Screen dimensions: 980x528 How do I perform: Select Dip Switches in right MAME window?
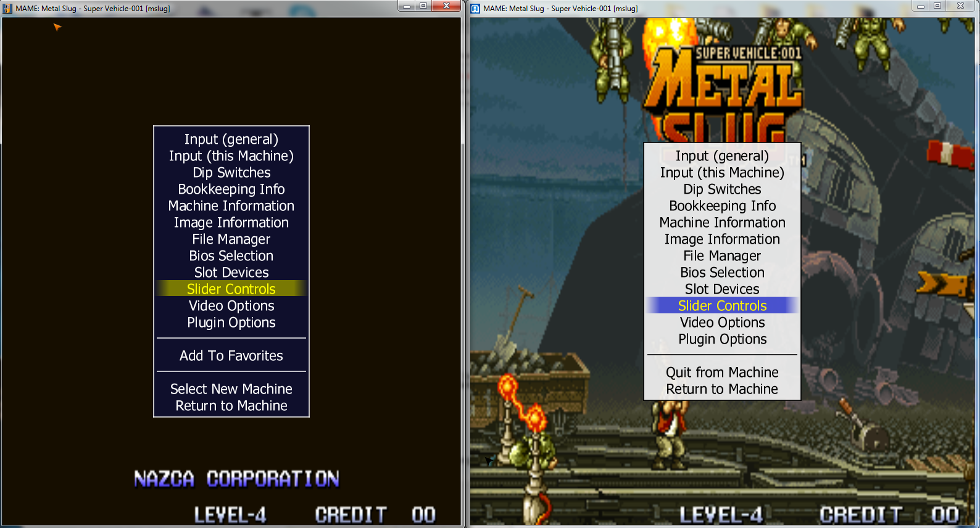point(722,189)
